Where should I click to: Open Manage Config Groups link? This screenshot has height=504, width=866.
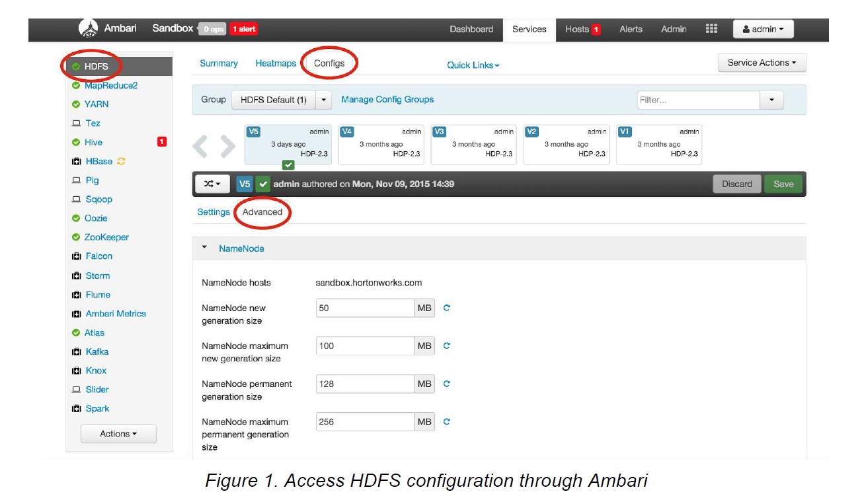pos(387,99)
